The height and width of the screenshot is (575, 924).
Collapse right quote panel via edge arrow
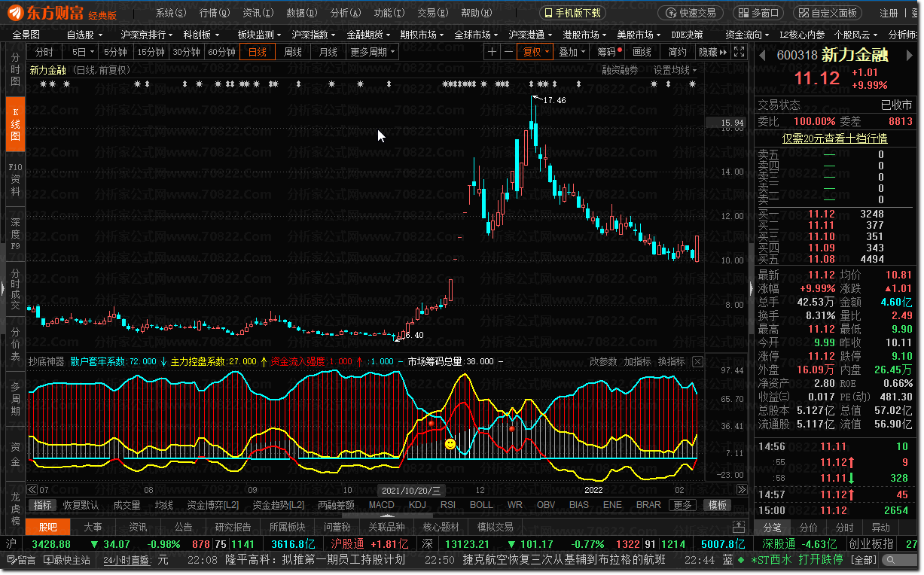(x=751, y=288)
